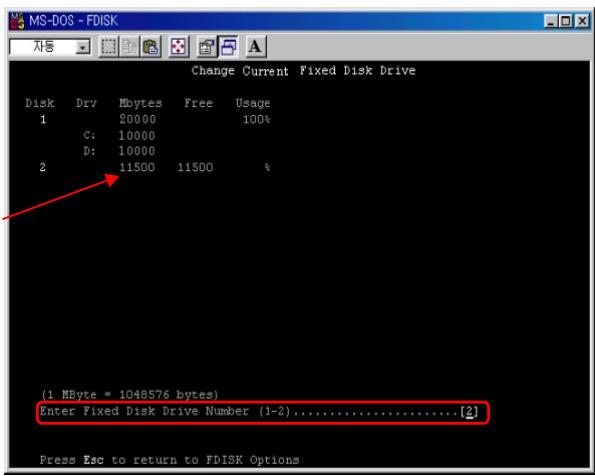The height and width of the screenshot is (476, 595).
Task: Click the 'Disk' column header
Action: coord(40,103)
